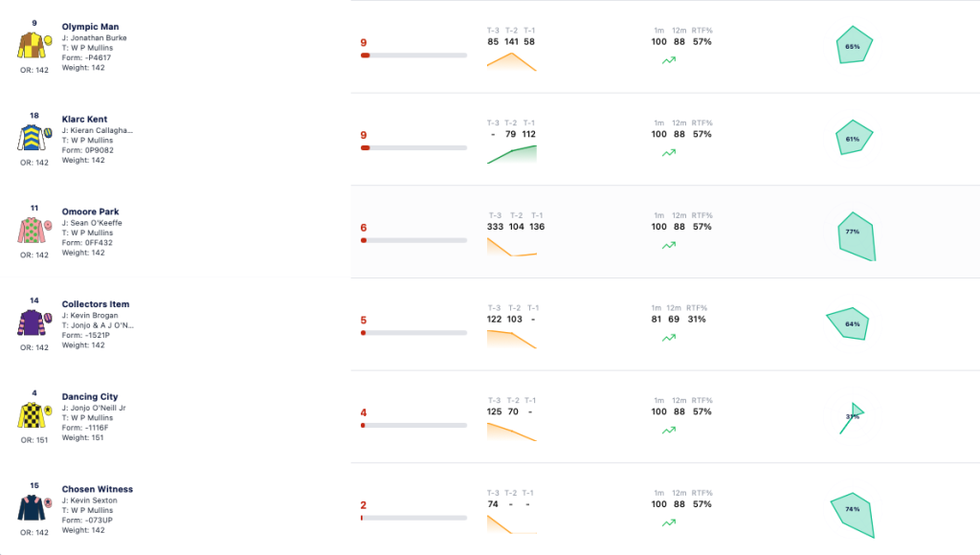The image size is (980, 555).
Task: Open Olympic Man's 65% radar chart
Action: pos(855,45)
